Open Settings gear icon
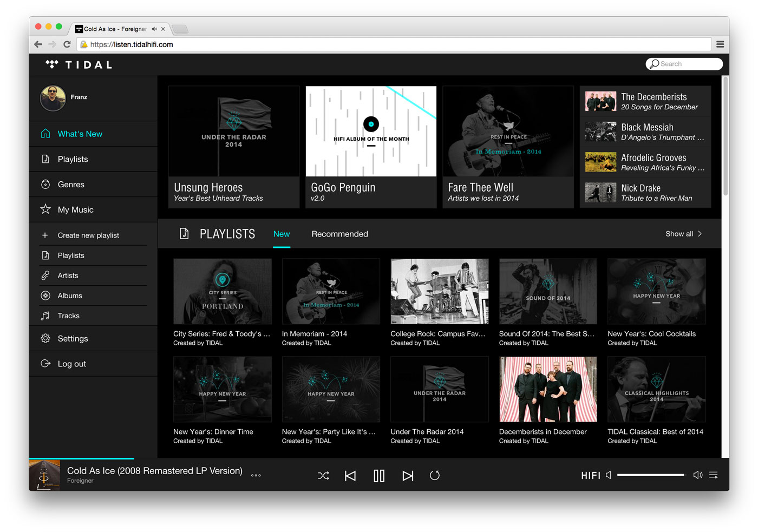 45,338
